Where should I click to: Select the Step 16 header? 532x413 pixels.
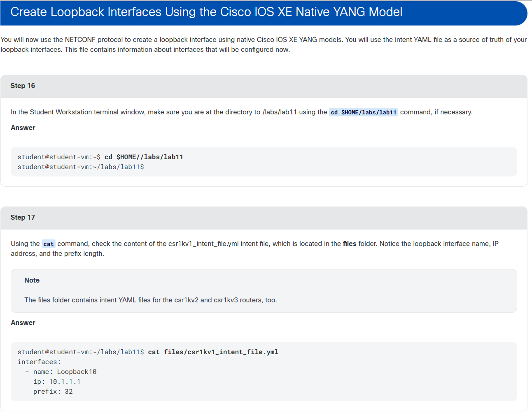(264, 86)
